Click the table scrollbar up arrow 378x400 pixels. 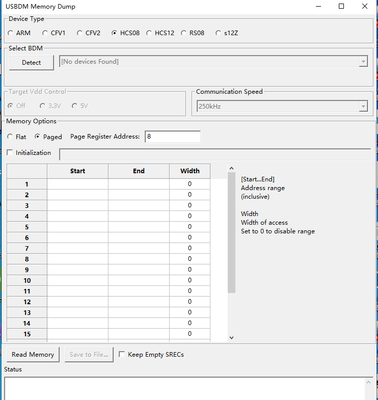(x=232, y=168)
